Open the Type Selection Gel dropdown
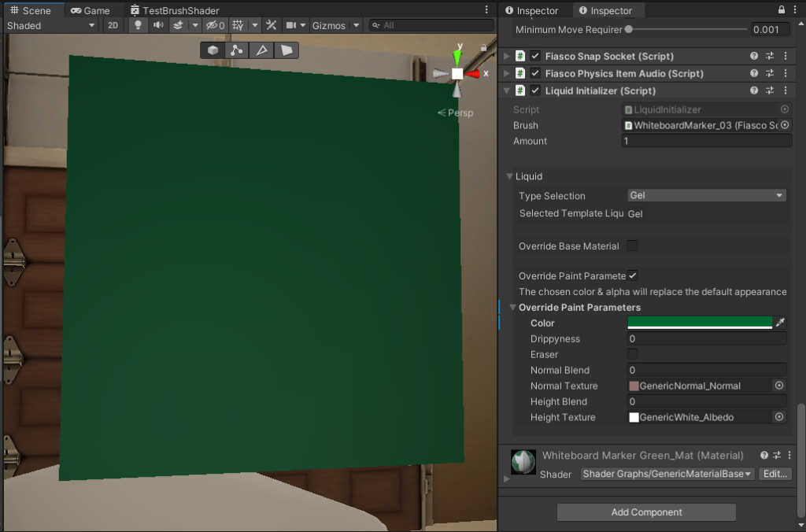 (706, 195)
